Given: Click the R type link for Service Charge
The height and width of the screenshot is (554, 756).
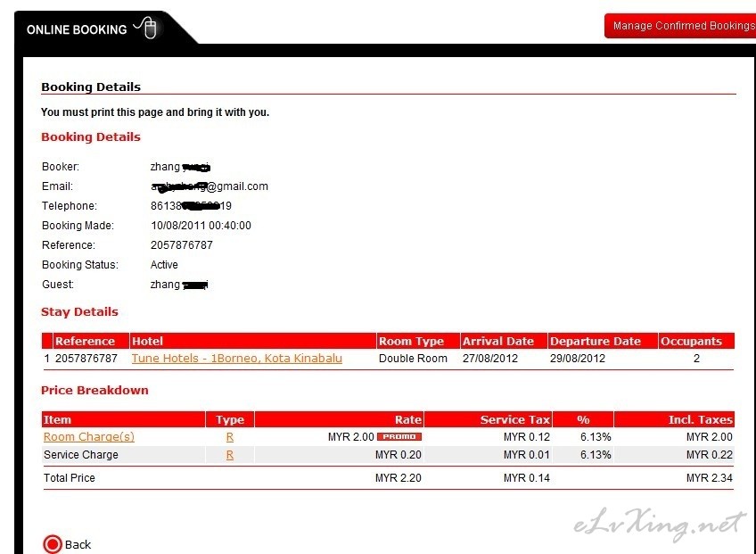Looking at the screenshot, I should [229, 455].
